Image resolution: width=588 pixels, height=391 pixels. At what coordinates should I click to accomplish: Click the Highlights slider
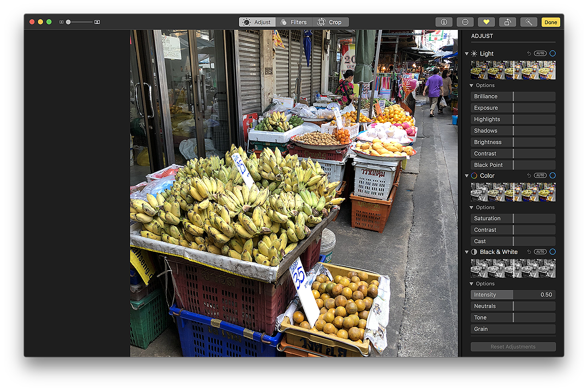pyautogui.click(x=513, y=120)
